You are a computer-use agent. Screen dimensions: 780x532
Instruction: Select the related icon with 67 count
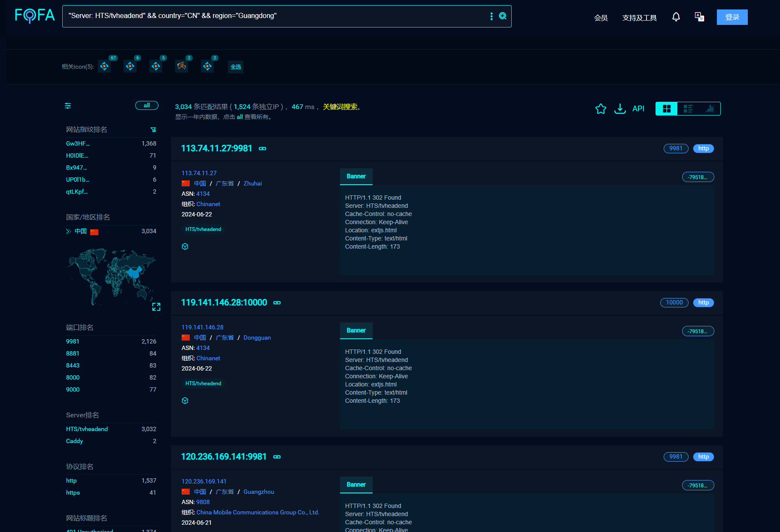[104, 67]
